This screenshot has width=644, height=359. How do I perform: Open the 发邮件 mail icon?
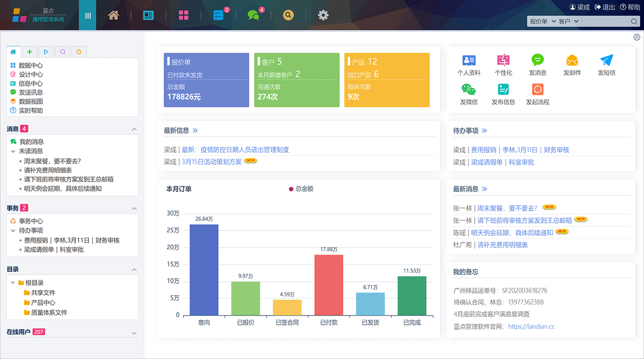coord(572,60)
